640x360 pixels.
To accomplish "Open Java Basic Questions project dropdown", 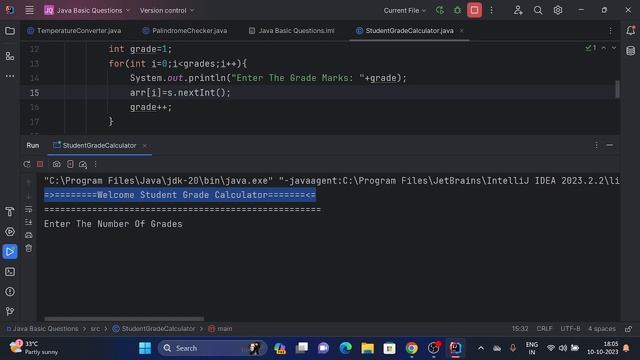I will (87, 10).
